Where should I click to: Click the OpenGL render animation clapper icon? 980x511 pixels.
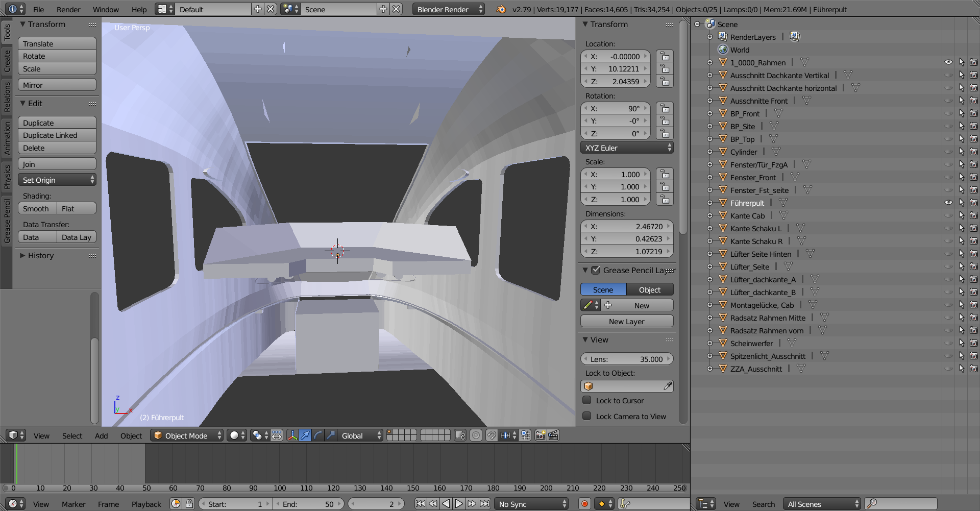pyautogui.click(x=553, y=435)
